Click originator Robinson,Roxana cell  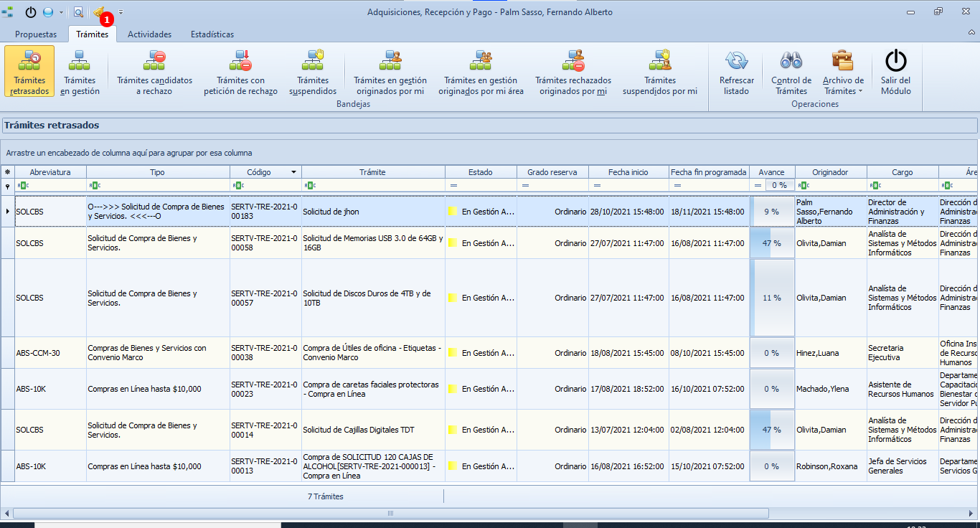coord(831,466)
